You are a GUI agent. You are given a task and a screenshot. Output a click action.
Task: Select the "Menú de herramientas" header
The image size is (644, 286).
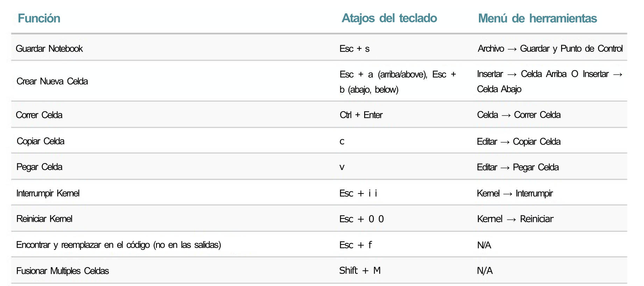pos(537,19)
